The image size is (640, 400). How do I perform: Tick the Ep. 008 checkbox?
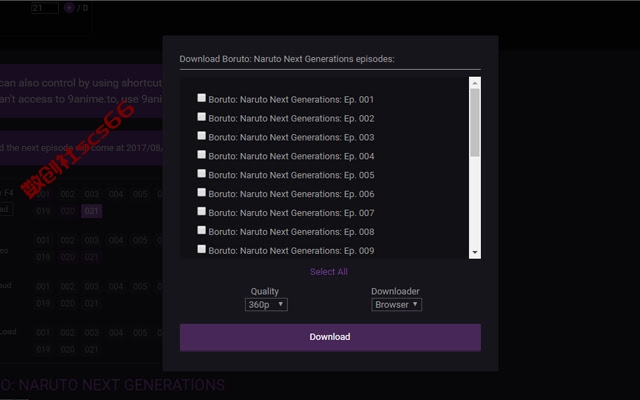click(x=201, y=230)
